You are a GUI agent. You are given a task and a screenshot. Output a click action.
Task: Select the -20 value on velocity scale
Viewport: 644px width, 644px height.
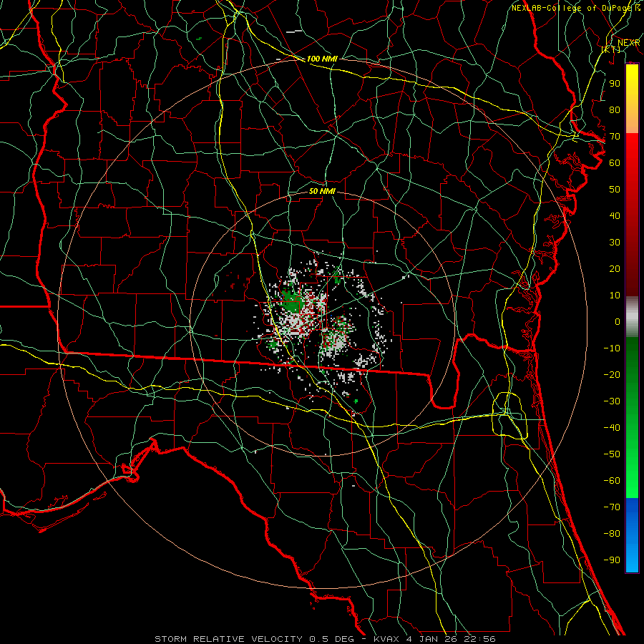tap(612, 374)
